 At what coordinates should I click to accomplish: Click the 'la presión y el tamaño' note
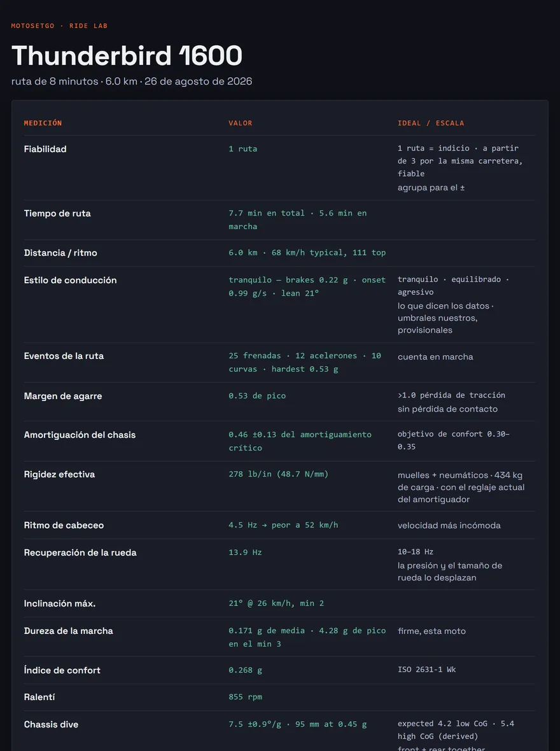click(450, 572)
